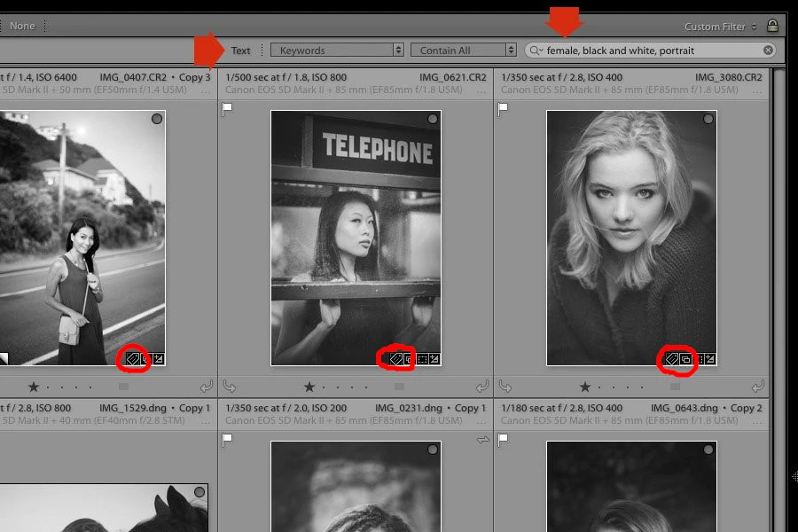Select the blonde woman portrait thumbnail IMG_3080.CR2

click(x=631, y=238)
